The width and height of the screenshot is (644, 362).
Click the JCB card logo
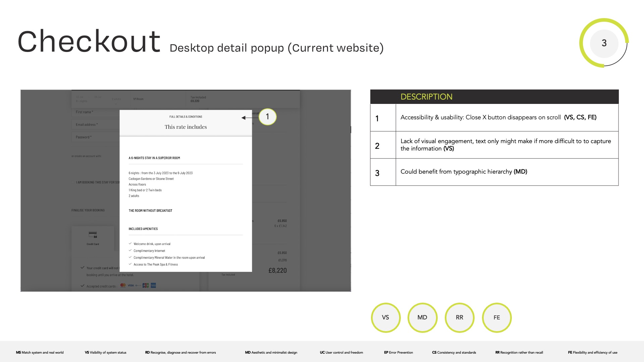click(x=146, y=286)
